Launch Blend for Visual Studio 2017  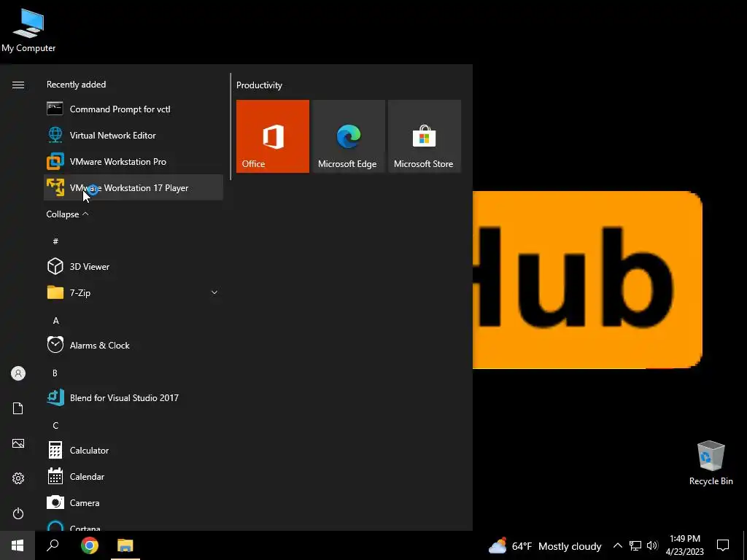[133, 397]
